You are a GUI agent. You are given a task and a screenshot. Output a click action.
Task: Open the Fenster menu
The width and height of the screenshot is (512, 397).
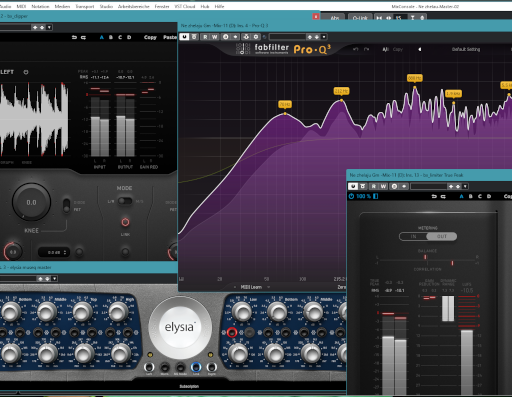(162, 6)
